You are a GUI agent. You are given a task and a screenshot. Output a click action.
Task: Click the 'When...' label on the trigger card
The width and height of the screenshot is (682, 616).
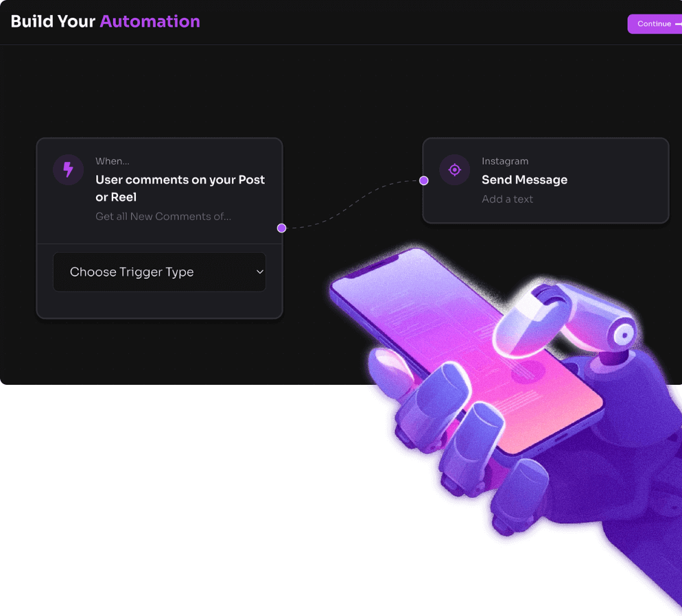coord(113,161)
